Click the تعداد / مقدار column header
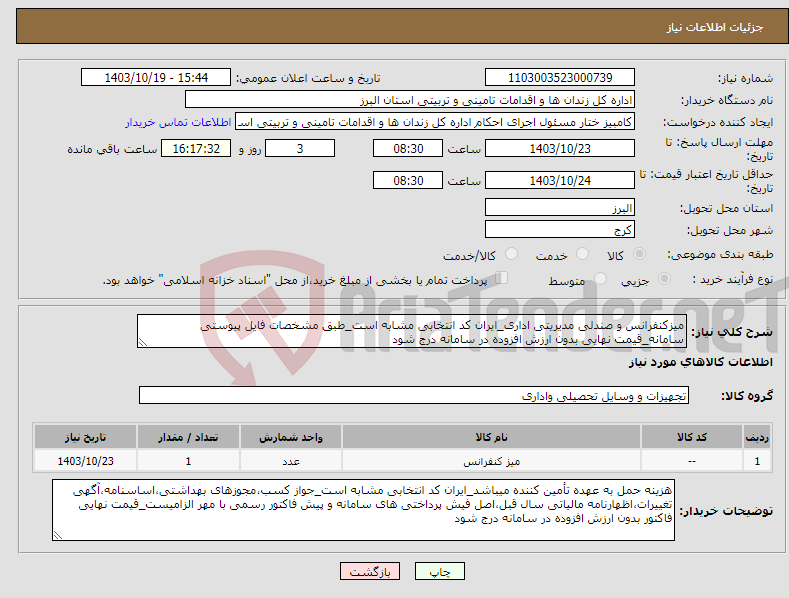The height and width of the screenshot is (598, 789). pos(188,437)
